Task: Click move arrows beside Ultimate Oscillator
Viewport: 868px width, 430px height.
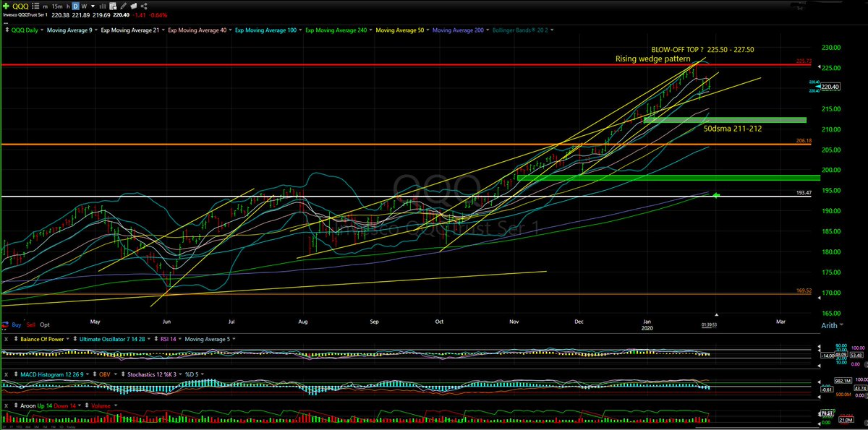Action: 75,339
